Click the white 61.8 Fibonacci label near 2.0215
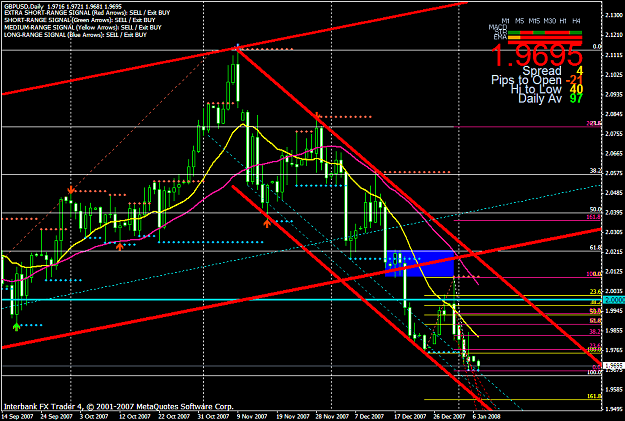Viewport: 625px width, 421px height. 596,248
